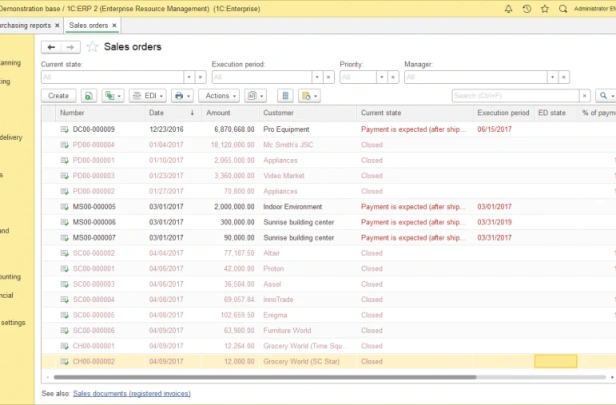The image size is (616, 405).
Task: Expand the Execution period filter dropdown
Action: [x=317, y=77]
